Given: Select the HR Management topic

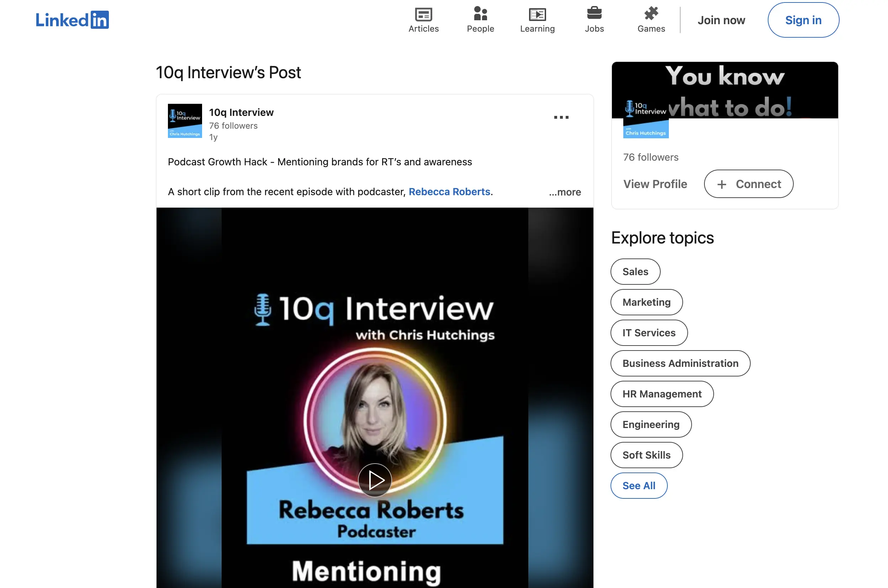Looking at the screenshot, I should click(x=662, y=394).
